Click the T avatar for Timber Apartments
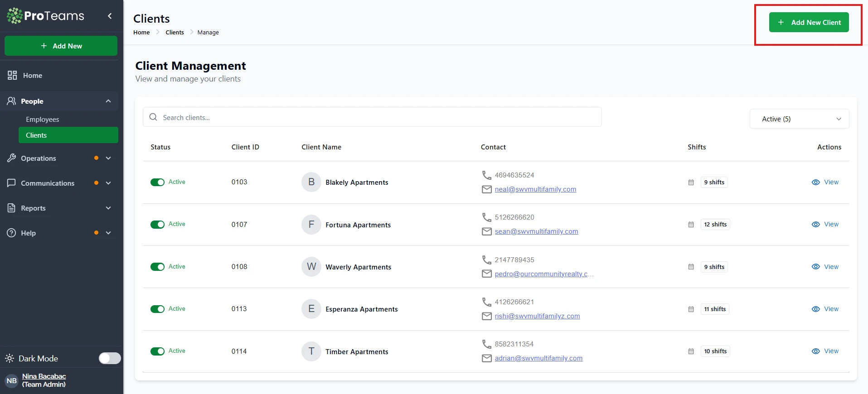868x394 pixels. pos(311,351)
